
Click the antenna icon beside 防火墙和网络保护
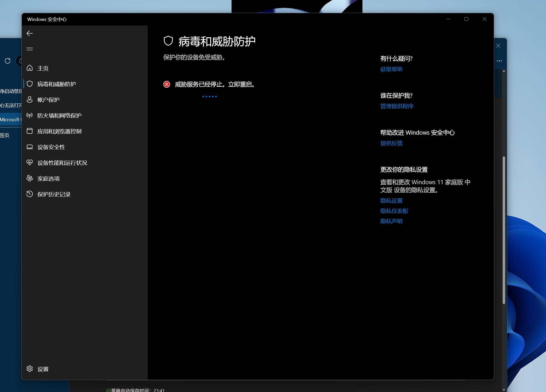pyautogui.click(x=30, y=115)
